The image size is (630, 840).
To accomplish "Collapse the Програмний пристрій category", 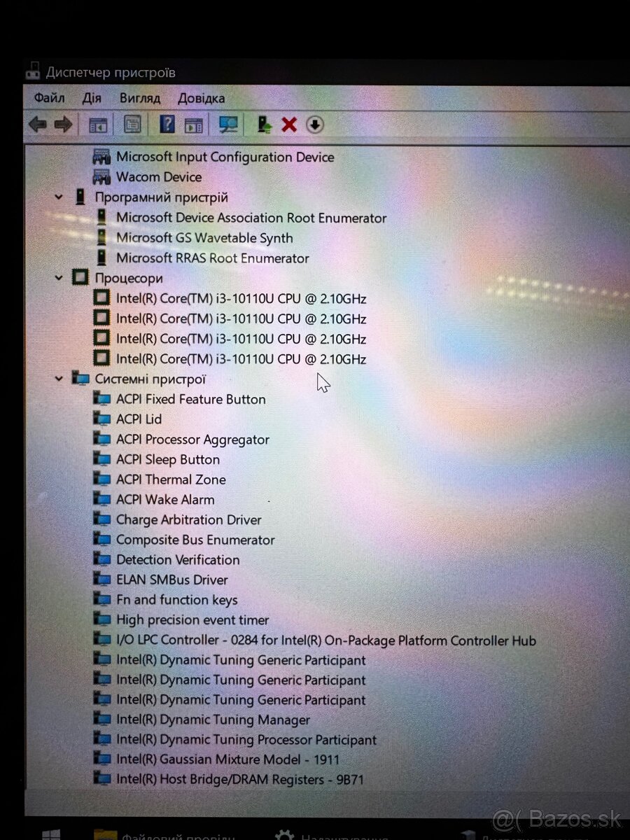I will click(59, 197).
